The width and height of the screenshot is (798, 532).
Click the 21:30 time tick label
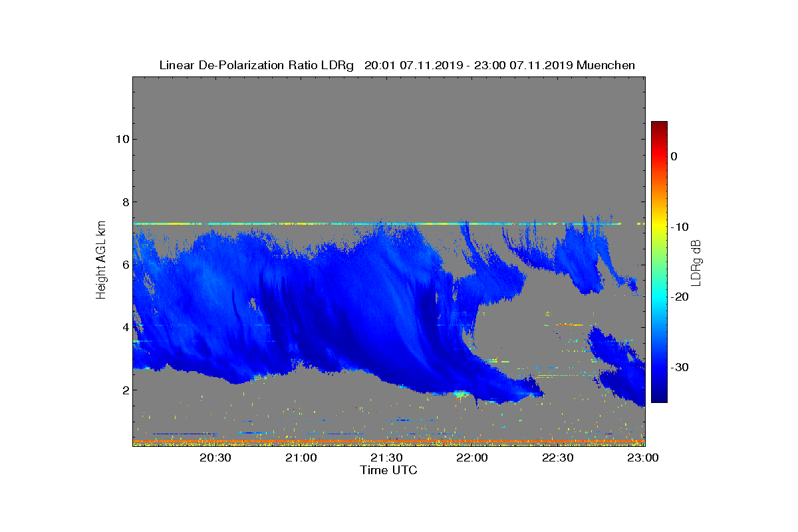387,458
